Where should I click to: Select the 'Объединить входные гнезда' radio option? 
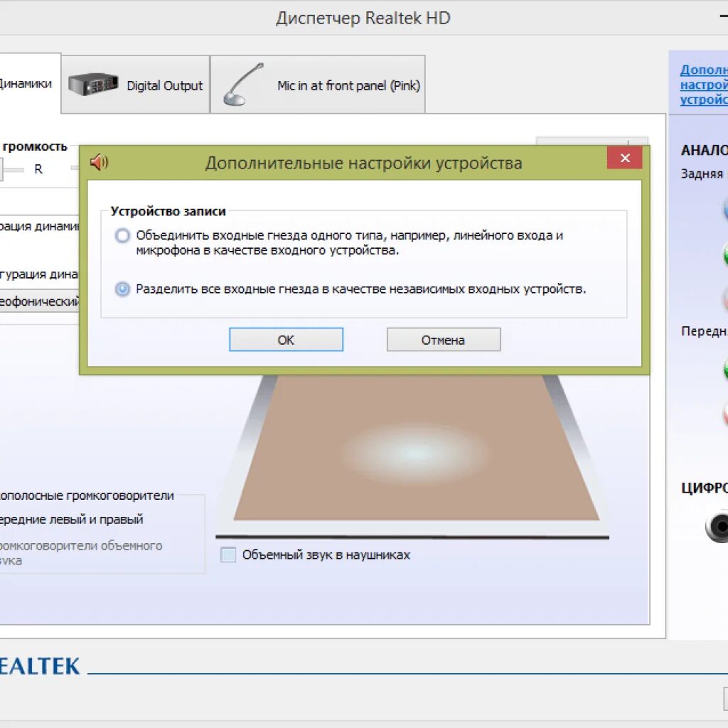(122, 236)
